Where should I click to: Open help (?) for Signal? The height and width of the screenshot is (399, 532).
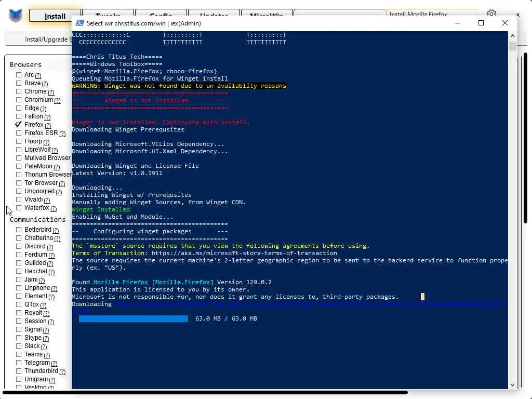46,330
